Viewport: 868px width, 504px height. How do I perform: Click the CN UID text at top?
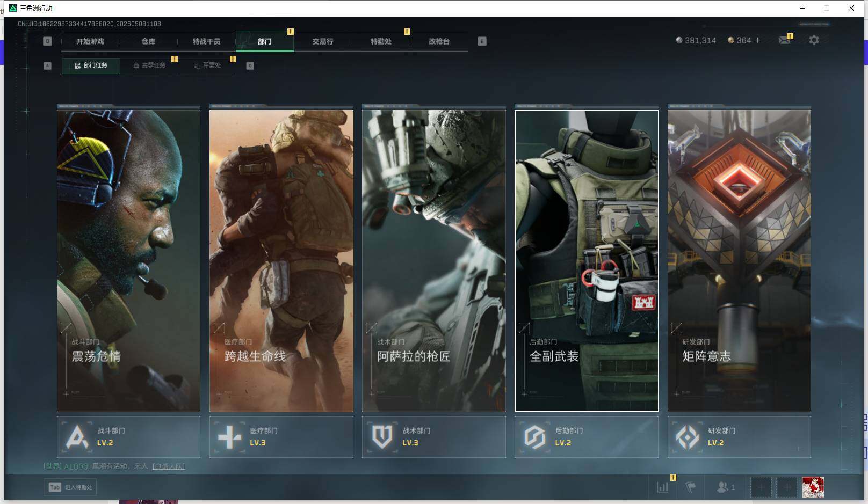click(x=89, y=24)
